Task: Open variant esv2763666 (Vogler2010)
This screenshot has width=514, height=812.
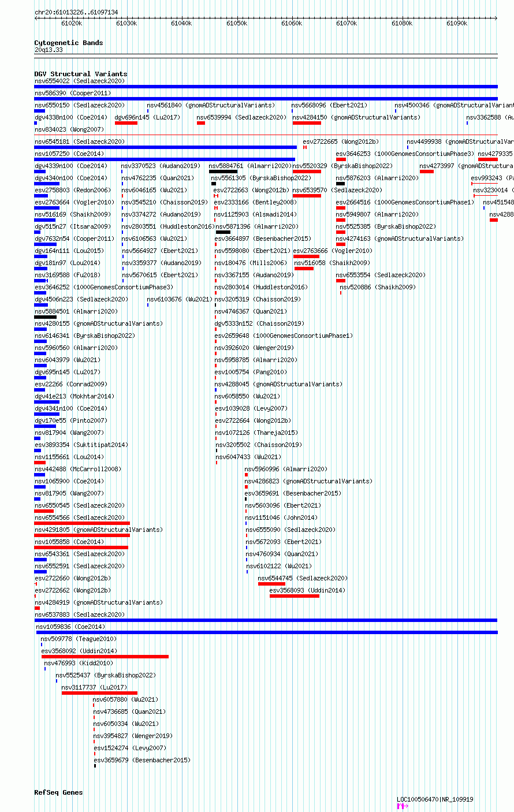Action: pos(332,251)
